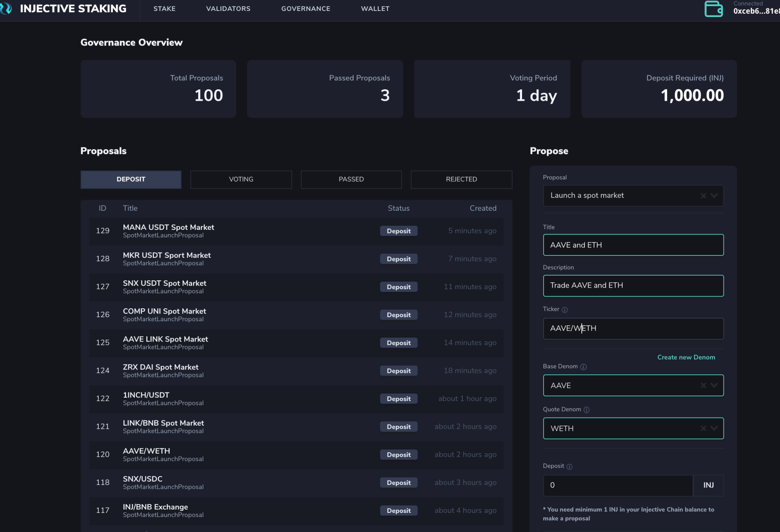Click the info icon beside Deposit field

tap(570, 467)
